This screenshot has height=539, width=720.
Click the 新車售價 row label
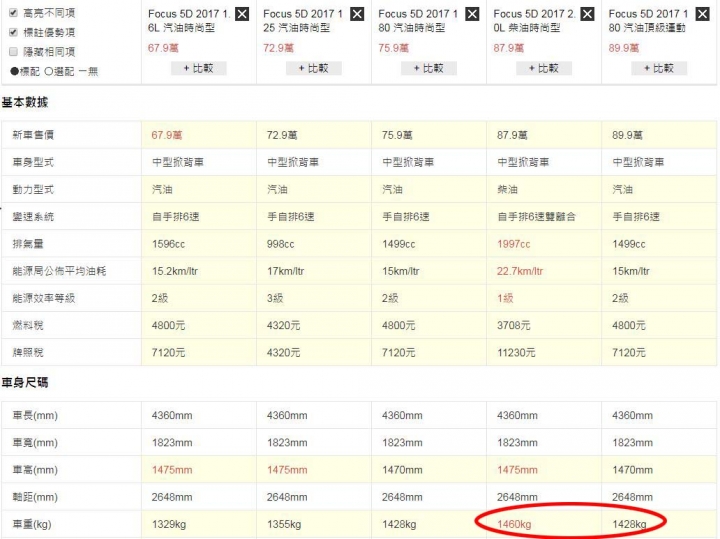click(x=33, y=135)
